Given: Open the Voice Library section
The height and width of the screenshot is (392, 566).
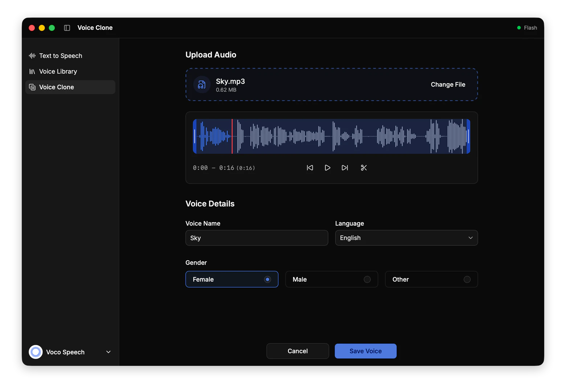Looking at the screenshot, I should point(58,71).
